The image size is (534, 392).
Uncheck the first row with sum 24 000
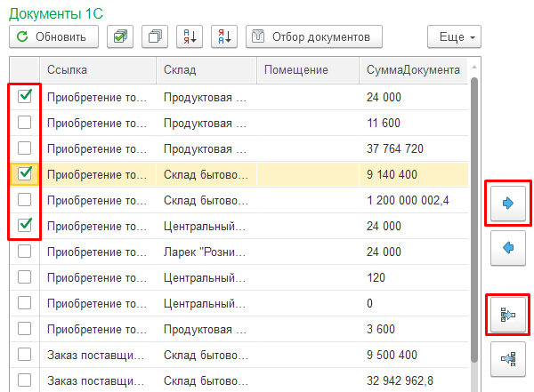pos(25,97)
